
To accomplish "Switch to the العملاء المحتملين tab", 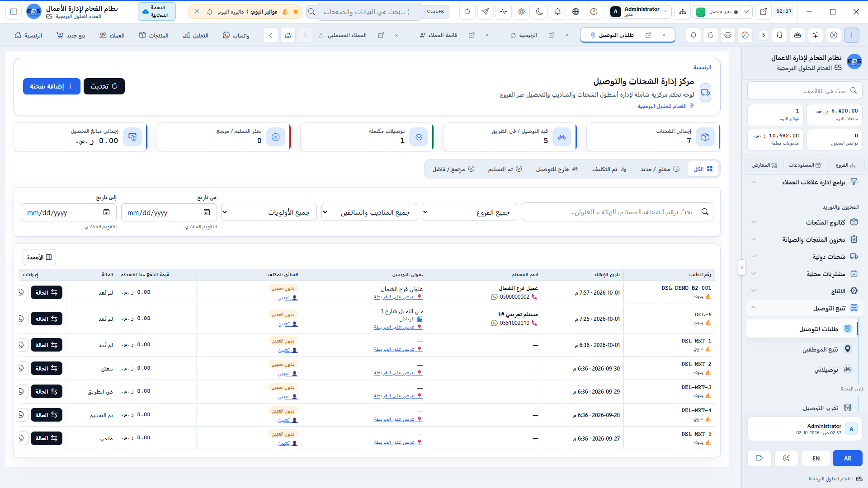I will (x=343, y=35).
